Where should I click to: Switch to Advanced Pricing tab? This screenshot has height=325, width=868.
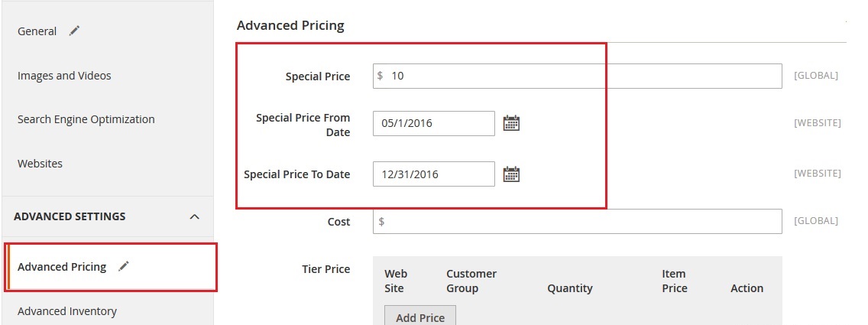(x=62, y=267)
